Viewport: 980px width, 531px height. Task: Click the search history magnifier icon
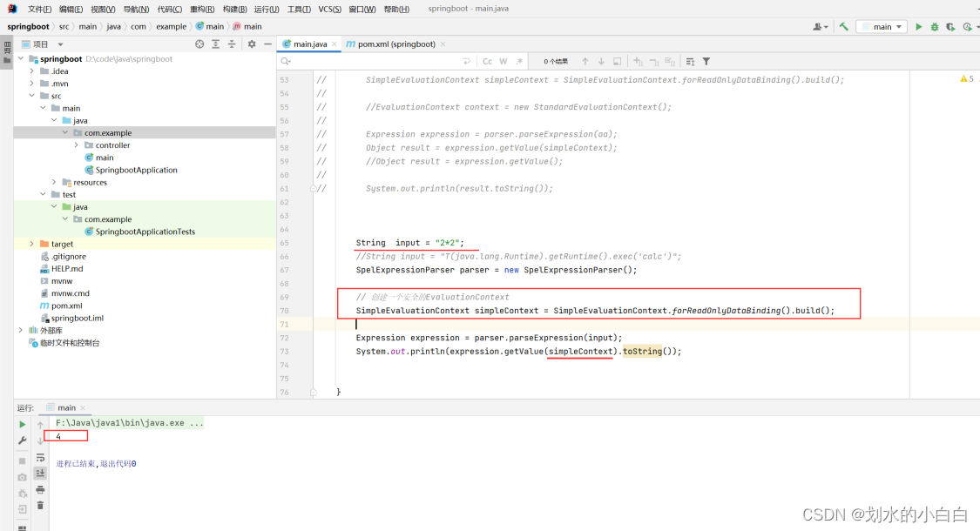click(286, 61)
